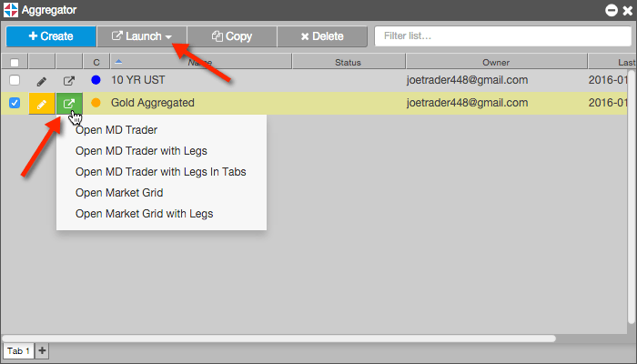Select Open Market Grid menu entry
The height and width of the screenshot is (364, 637).
point(119,193)
